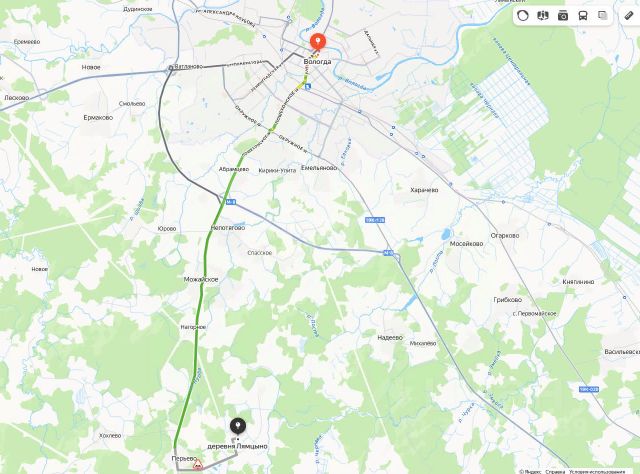Screen dimensions: 640x474
Task: Select the деревня Лямцыно label
Action: click(237, 446)
